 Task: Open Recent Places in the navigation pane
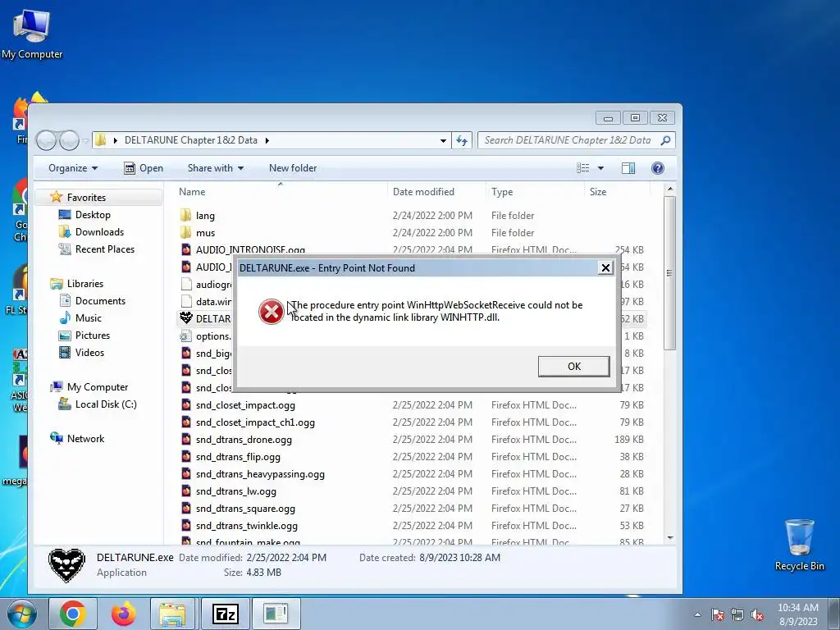104,249
